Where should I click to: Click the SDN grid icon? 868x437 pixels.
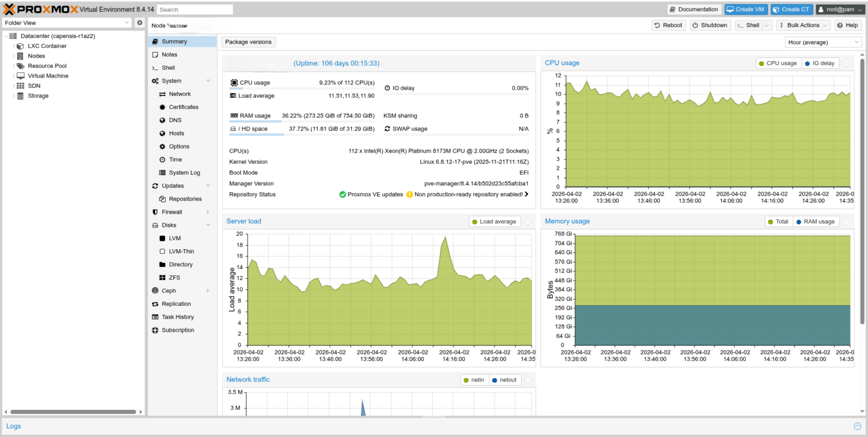(20, 86)
